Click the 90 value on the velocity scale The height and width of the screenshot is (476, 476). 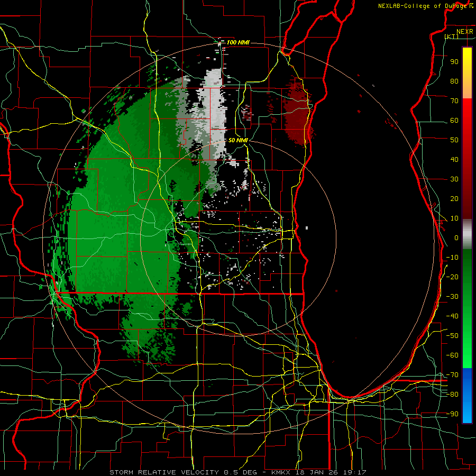tap(454, 62)
